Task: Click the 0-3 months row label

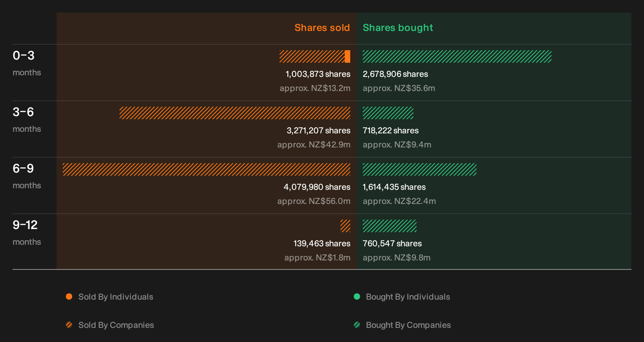Action: click(27, 64)
